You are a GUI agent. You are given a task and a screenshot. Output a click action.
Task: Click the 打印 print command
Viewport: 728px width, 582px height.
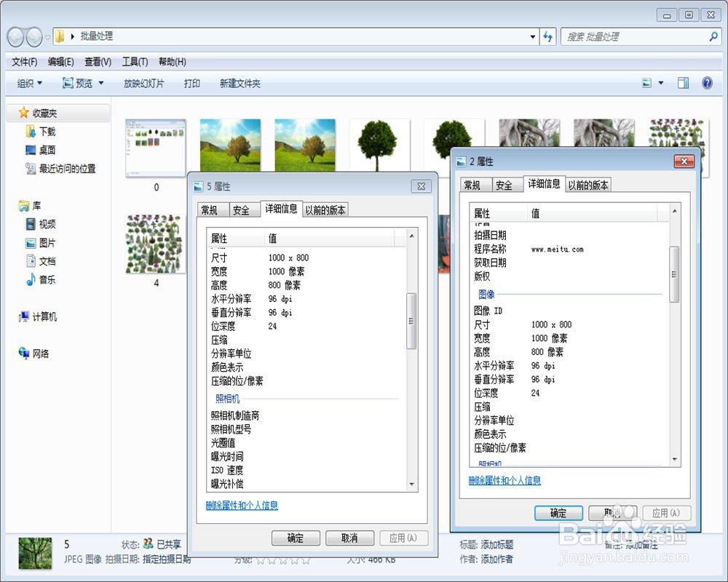point(192,83)
